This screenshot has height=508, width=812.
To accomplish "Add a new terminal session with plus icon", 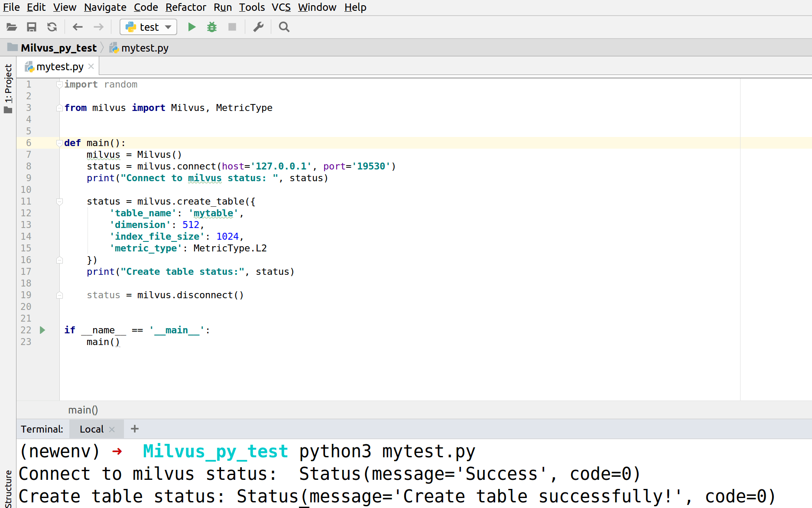I will (x=135, y=429).
